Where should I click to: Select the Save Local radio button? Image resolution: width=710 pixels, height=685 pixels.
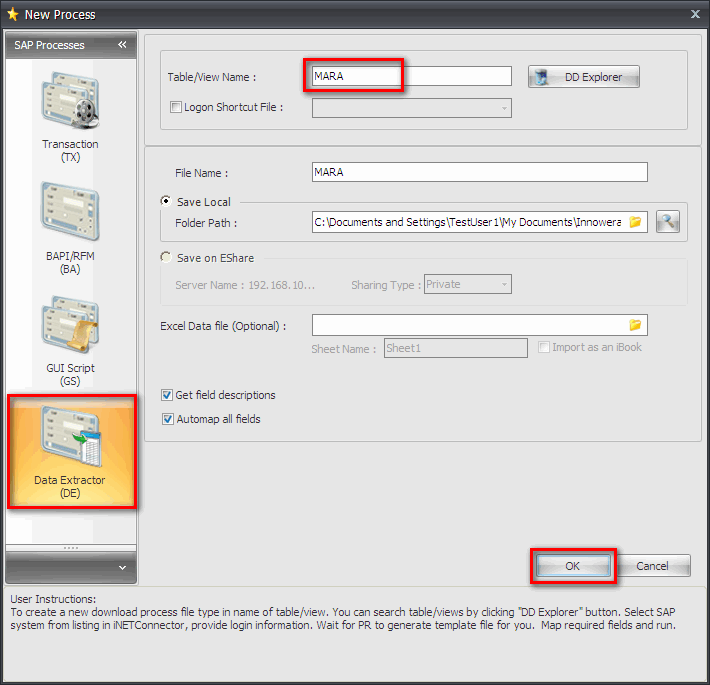166,201
